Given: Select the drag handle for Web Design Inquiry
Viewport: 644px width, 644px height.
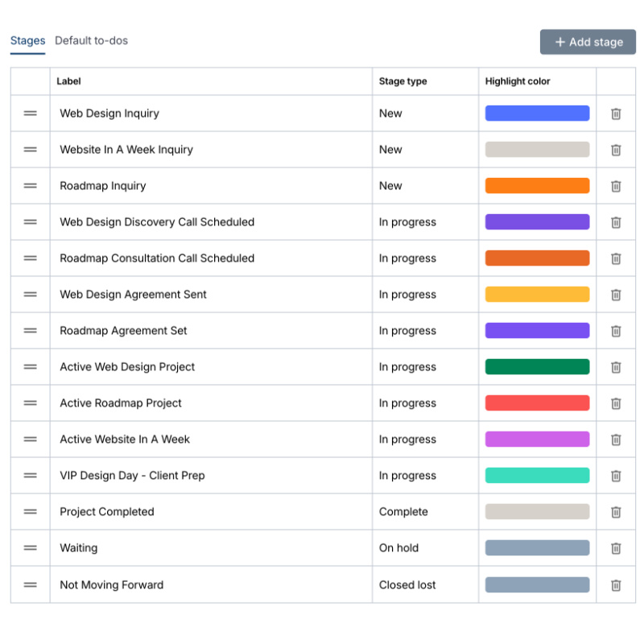Looking at the screenshot, I should tap(30, 114).
